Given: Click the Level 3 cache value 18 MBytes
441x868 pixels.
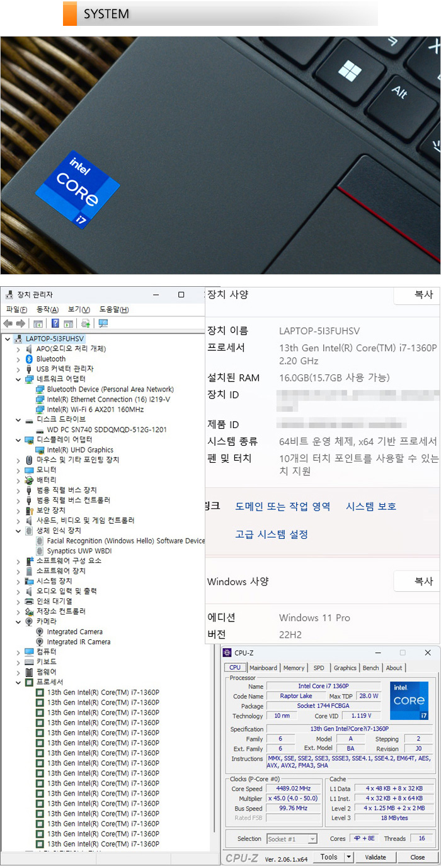Looking at the screenshot, I should point(394,818).
